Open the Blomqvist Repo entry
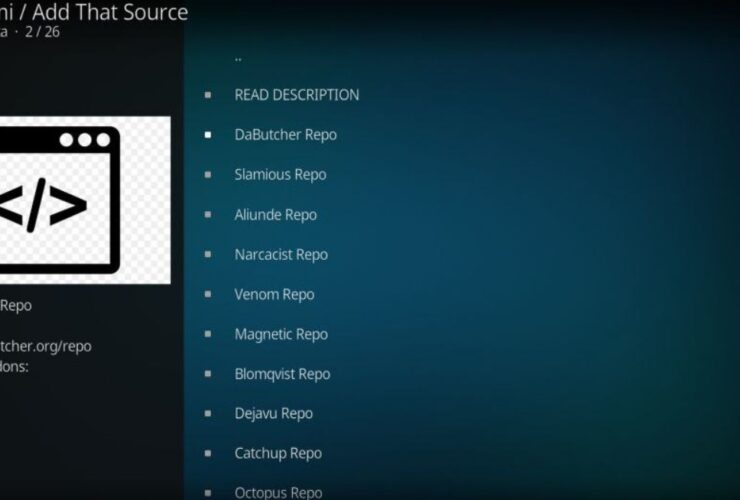 point(282,374)
